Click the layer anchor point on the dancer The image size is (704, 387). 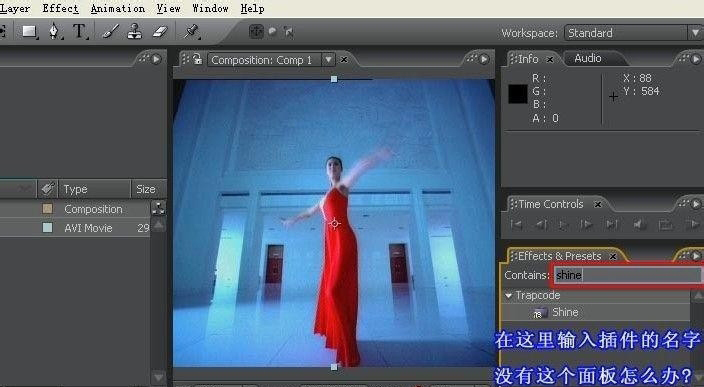pyautogui.click(x=334, y=223)
